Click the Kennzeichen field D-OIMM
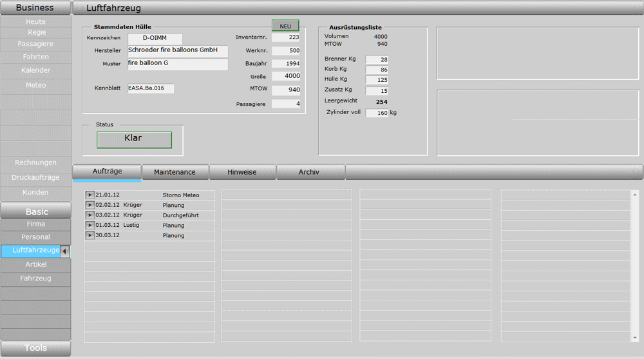The image size is (644, 359). pyautogui.click(x=155, y=39)
